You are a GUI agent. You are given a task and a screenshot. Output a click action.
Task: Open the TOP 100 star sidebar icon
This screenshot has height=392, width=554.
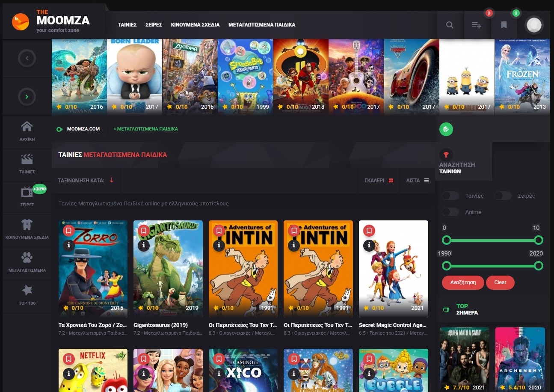click(x=27, y=295)
